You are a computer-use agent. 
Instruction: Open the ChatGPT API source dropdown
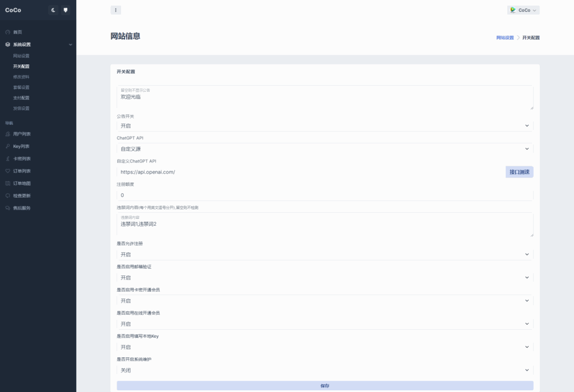click(325, 148)
